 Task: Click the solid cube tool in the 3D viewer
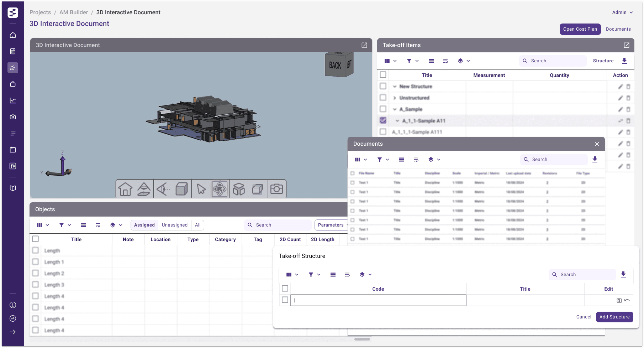pyautogui.click(x=181, y=189)
